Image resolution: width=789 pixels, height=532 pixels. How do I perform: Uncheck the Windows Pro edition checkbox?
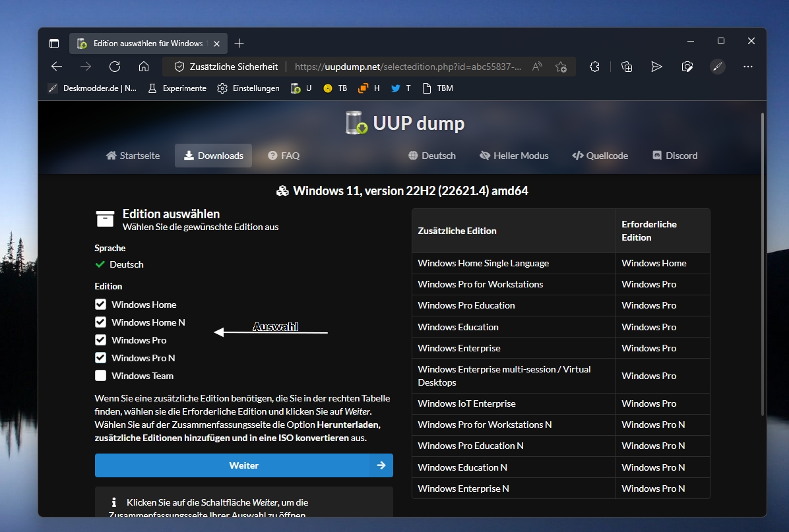coord(101,340)
